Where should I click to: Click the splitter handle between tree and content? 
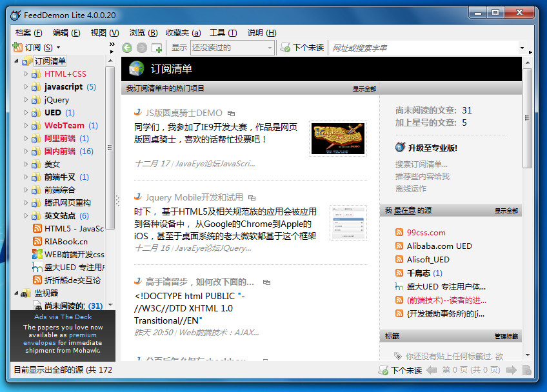pyautogui.click(x=117, y=201)
